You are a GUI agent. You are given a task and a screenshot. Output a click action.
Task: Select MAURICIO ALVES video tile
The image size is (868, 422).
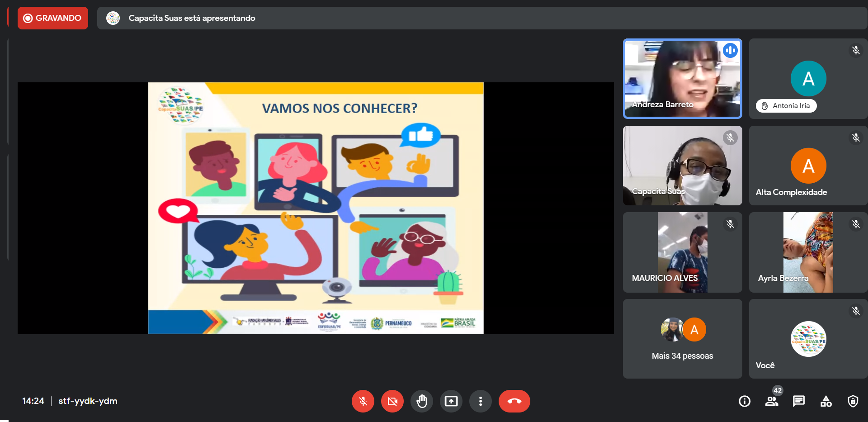pos(682,252)
